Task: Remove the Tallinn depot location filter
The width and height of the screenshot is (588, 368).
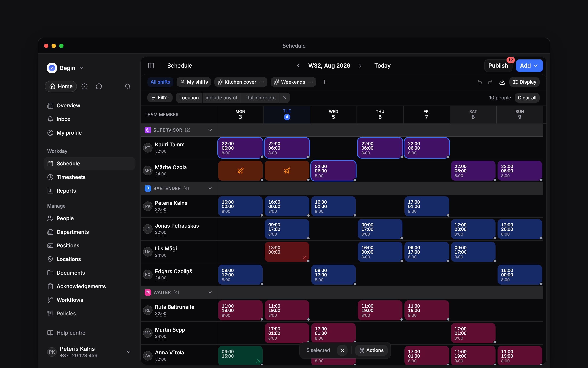Action: pos(285,98)
